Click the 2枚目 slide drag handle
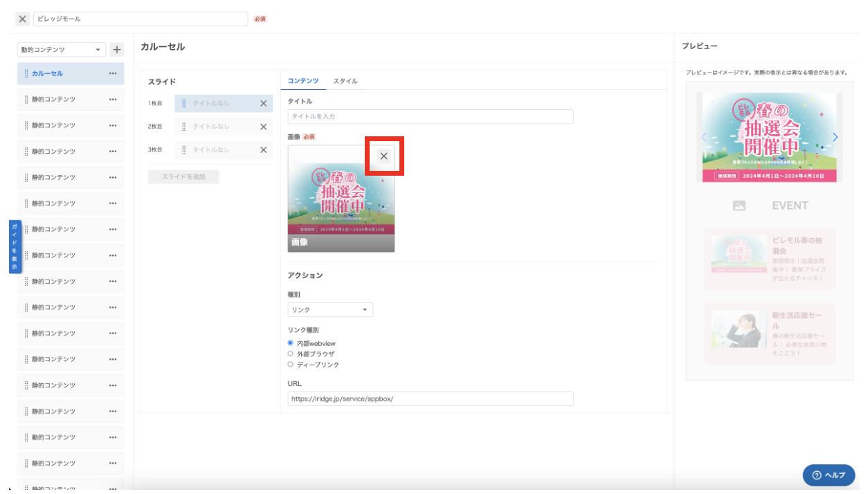Screen dimensions: 868x494 pos(184,127)
